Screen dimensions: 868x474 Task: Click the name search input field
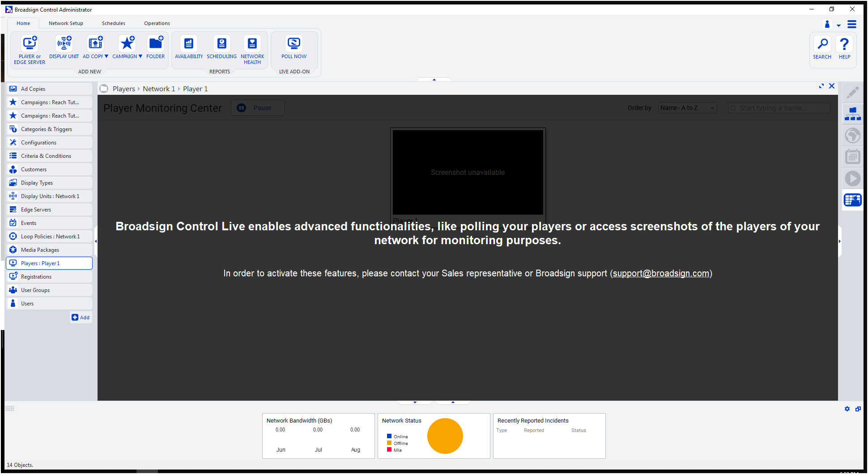779,108
